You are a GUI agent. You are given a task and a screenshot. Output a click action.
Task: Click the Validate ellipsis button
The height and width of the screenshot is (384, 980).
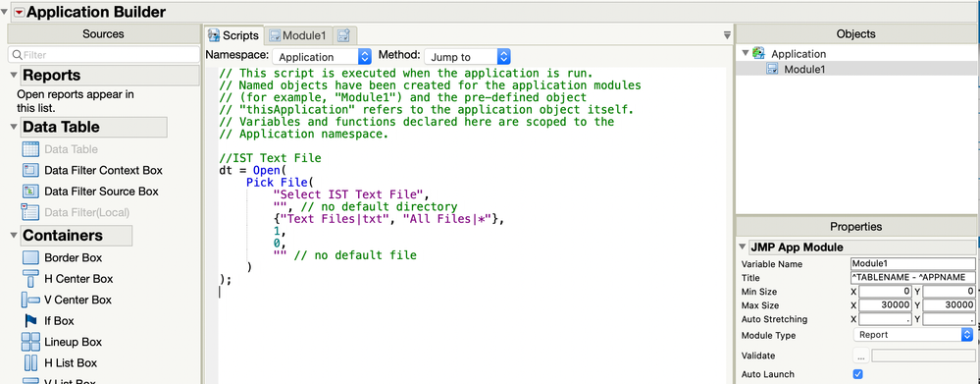tap(861, 356)
